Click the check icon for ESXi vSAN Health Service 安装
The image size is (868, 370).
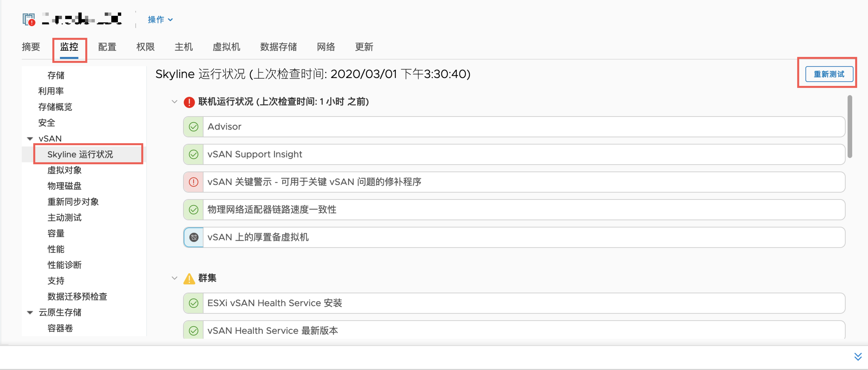coord(193,303)
